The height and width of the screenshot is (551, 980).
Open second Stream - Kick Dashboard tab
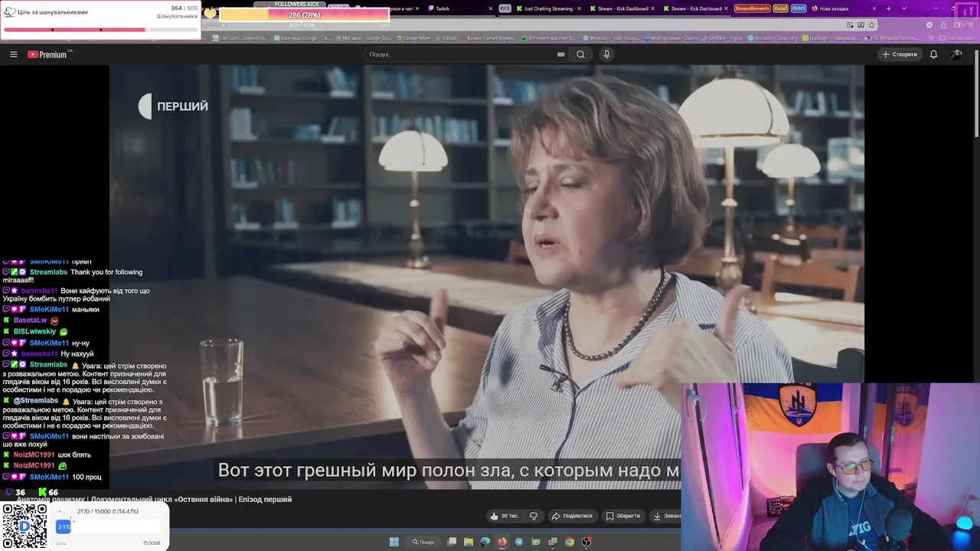(697, 8)
